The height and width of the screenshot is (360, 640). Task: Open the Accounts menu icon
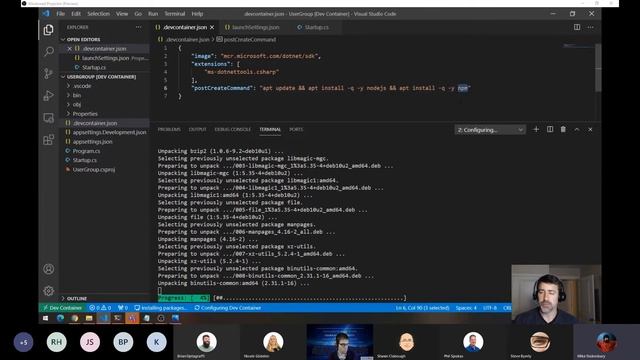49,269
